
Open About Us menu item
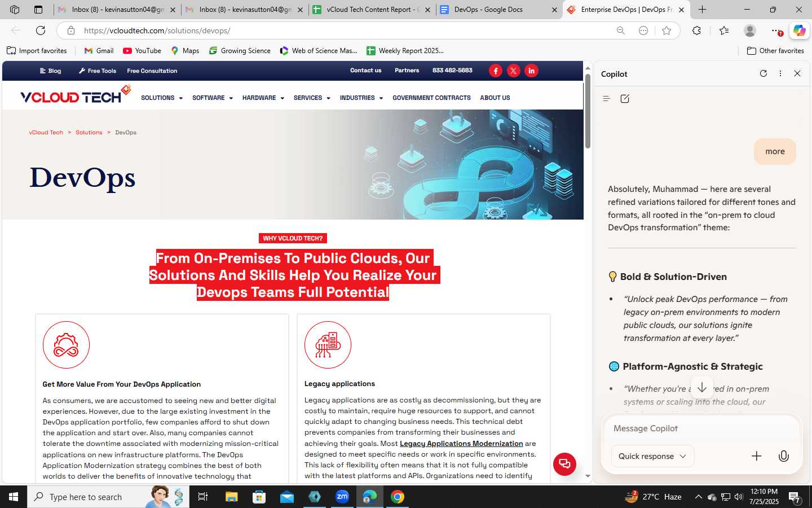tap(495, 98)
